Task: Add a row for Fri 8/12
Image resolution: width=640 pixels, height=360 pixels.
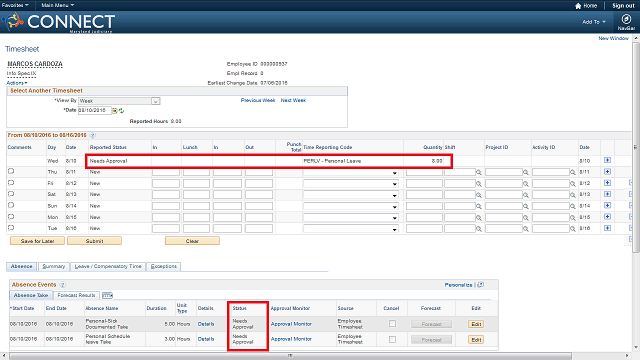Action: click(x=607, y=183)
